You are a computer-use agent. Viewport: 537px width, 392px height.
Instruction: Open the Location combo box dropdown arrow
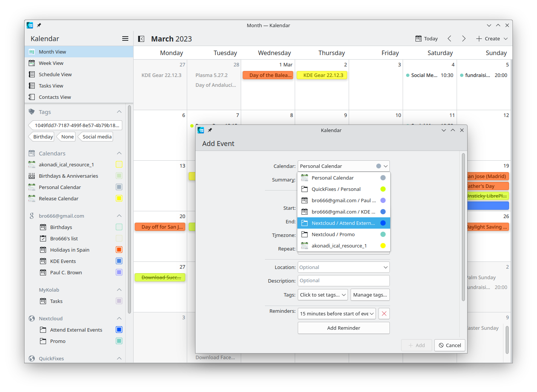[x=385, y=267]
